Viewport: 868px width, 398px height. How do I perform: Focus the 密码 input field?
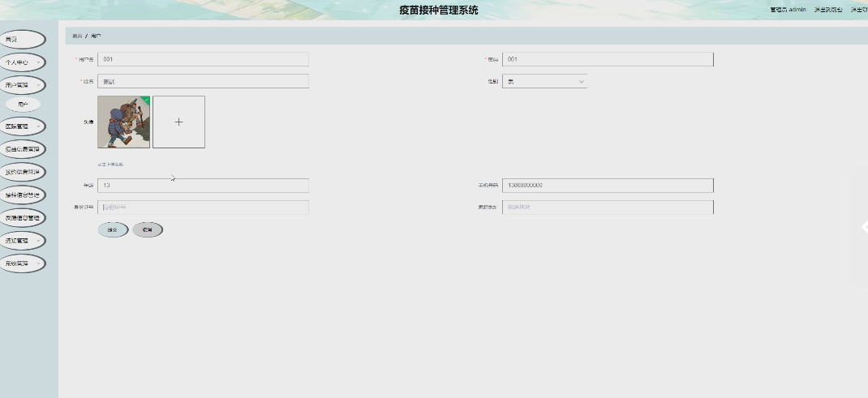pos(608,59)
